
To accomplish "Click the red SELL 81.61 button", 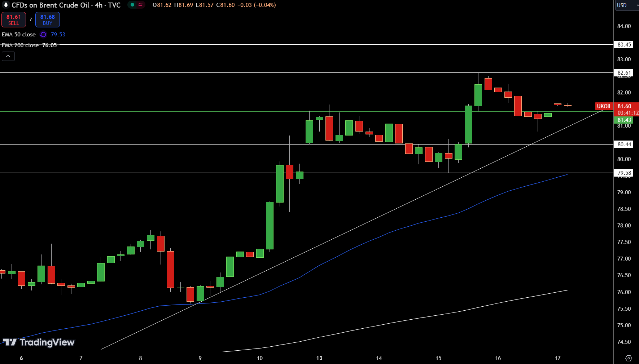I will (14, 20).
